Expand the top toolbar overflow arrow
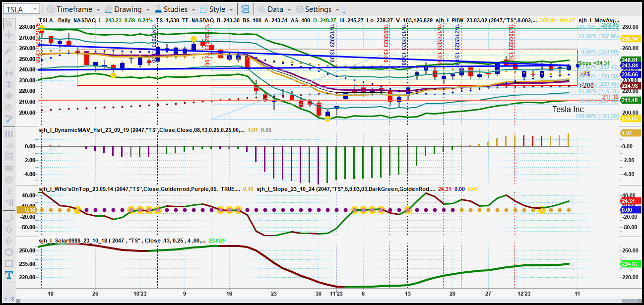Image resolution: width=644 pixels, height=305 pixels. click(x=344, y=10)
